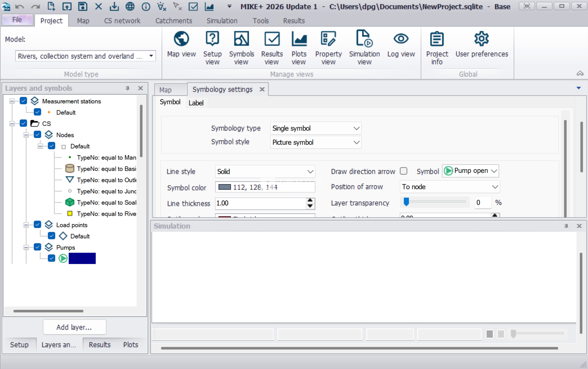Uncheck the Measurement stations layer checkbox
Screen dimensions: 588x369
[x=23, y=101]
